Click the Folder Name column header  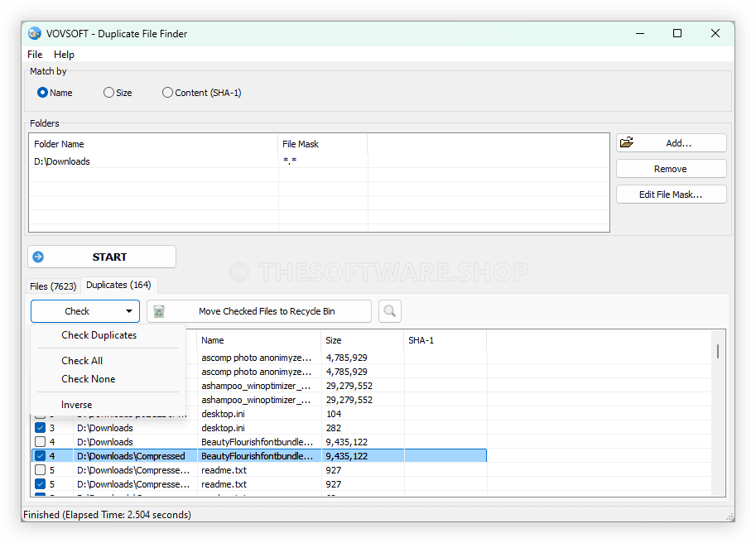(153, 144)
